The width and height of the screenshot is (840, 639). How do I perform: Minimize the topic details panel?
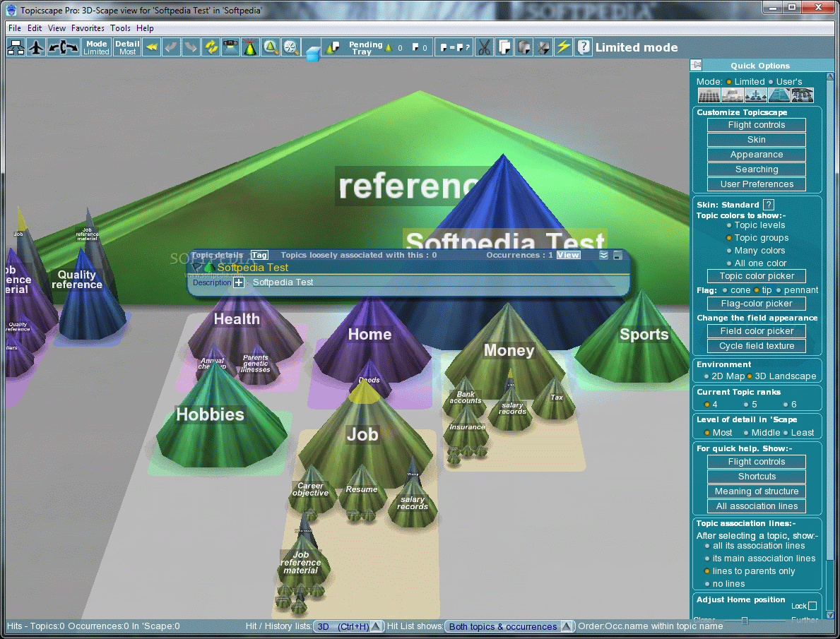pyautogui.click(x=617, y=255)
